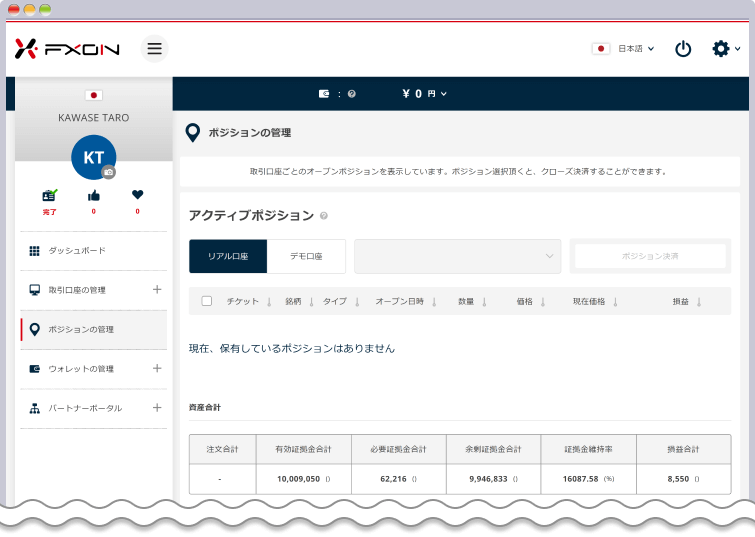Click the help icon beside アクティブポジション
Viewport: 755px width, 537px height.
324,216
